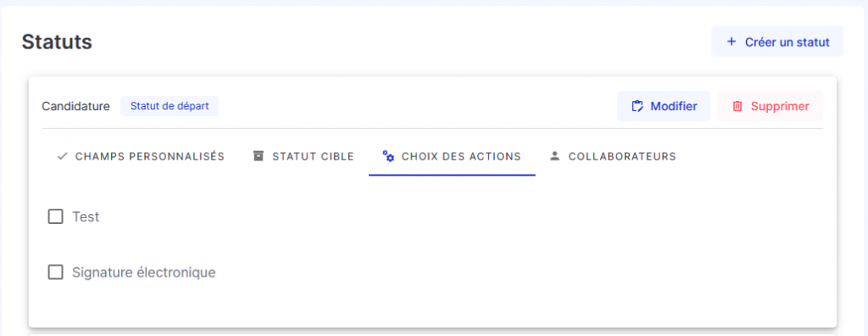Click the archive box icon of Statut cible
This screenshot has height=336, width=868.
[x=258, y=156]
